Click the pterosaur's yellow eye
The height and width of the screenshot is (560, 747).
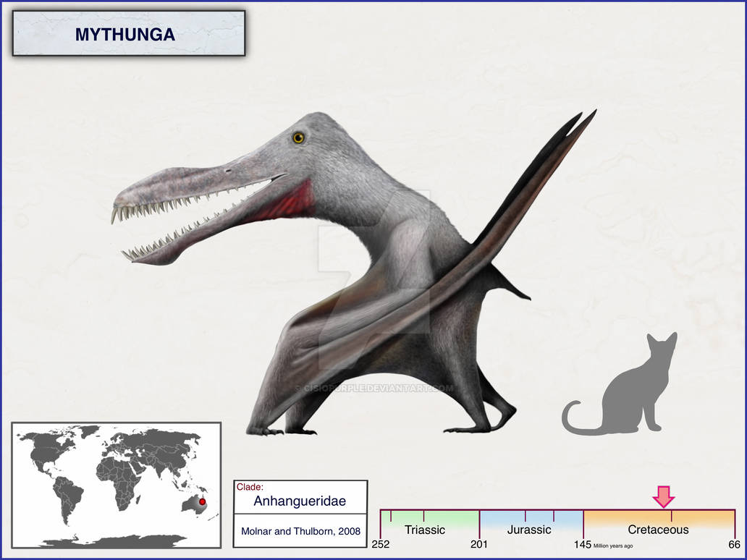(x=299, y=137)
